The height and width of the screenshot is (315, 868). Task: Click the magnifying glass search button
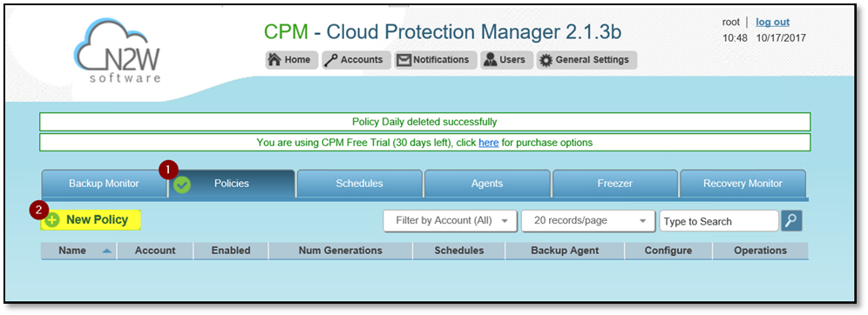(x=791, y=220)
